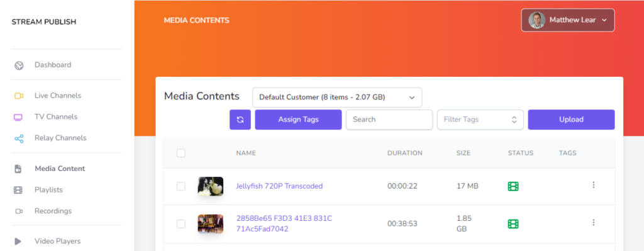Click the refresh icon button
The width and height of the screenshot is (644, 251).
tap(240, 120)
